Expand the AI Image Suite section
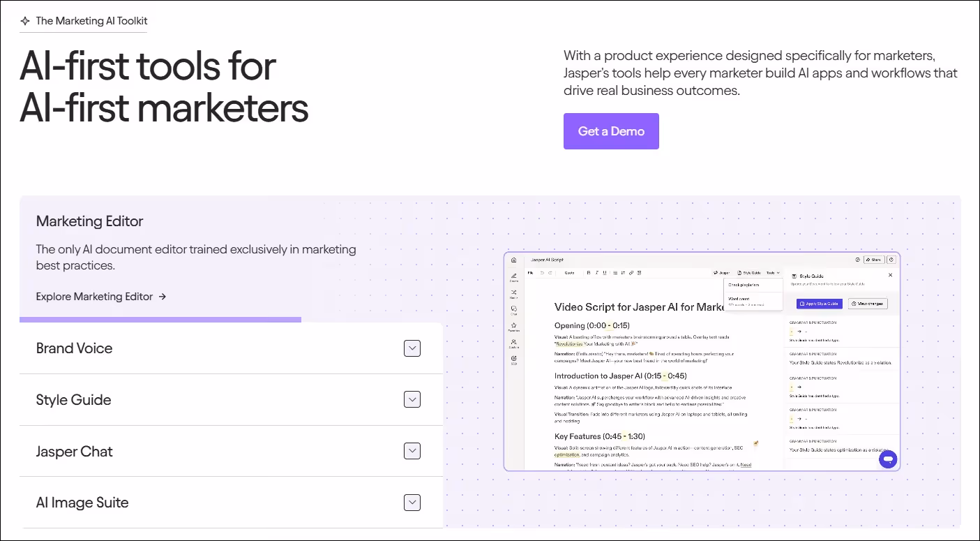This screenshot has height=541, width=980. (x=412, y=502)
